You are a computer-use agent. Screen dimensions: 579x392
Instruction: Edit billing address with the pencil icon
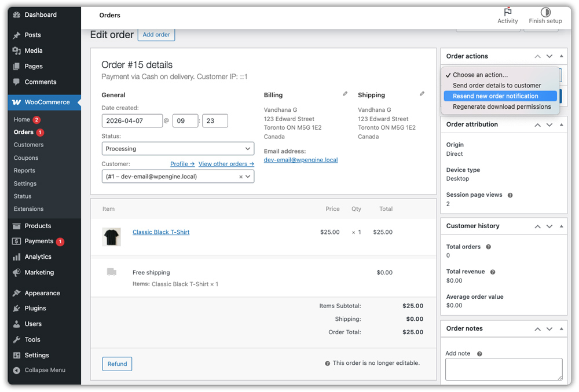(x=345, y=93)
